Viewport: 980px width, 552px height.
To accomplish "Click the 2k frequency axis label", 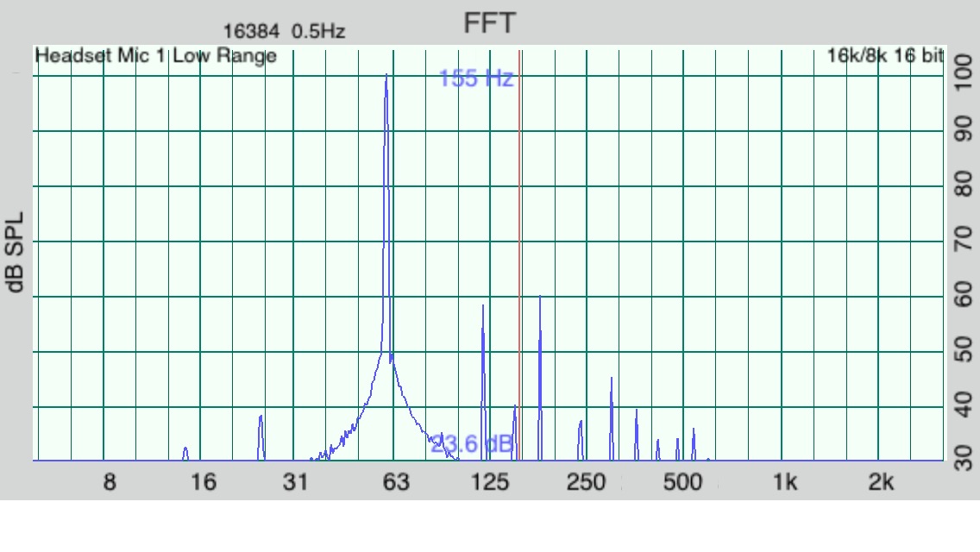I will [x=882, y=482].
